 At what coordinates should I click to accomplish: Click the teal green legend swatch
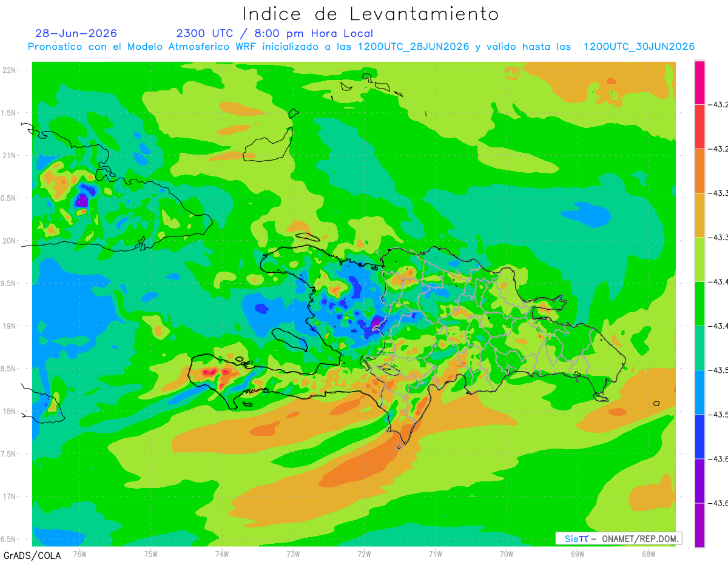[x=699, y=348]
